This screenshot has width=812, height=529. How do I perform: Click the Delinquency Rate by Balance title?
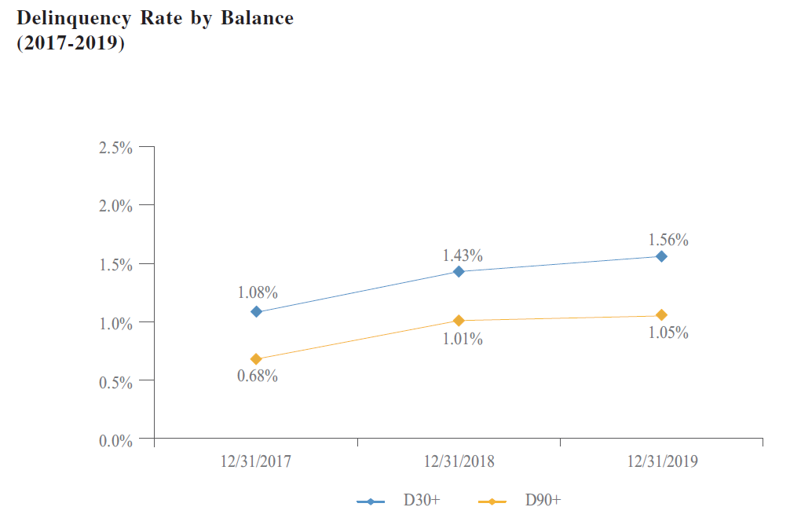(155, 19)
